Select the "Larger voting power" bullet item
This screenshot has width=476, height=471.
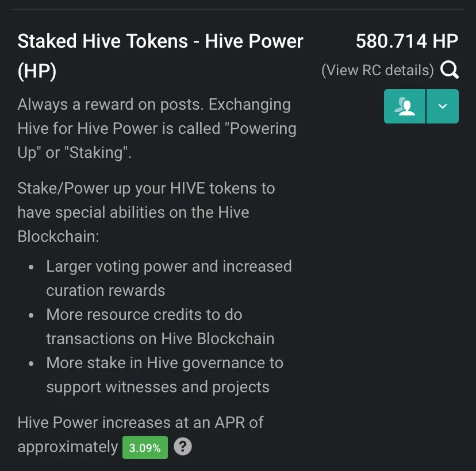[168, 267]
